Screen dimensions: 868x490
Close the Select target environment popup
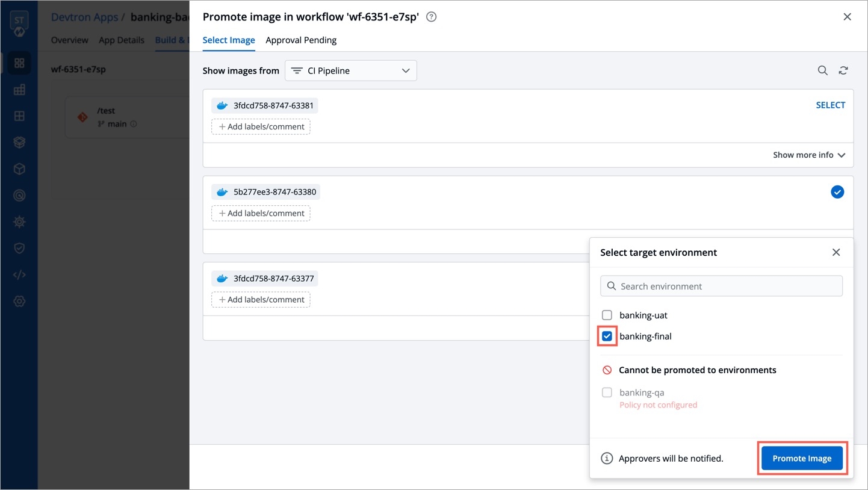[835, 252]
